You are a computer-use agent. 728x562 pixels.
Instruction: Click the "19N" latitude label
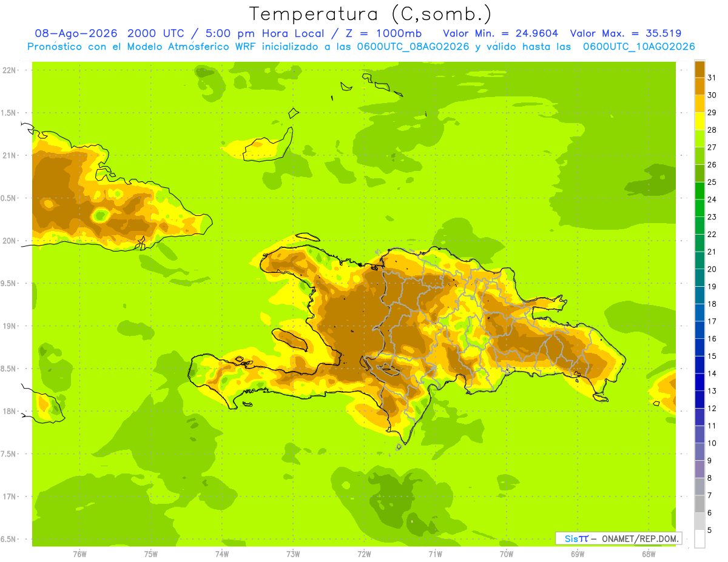[10, 326]
